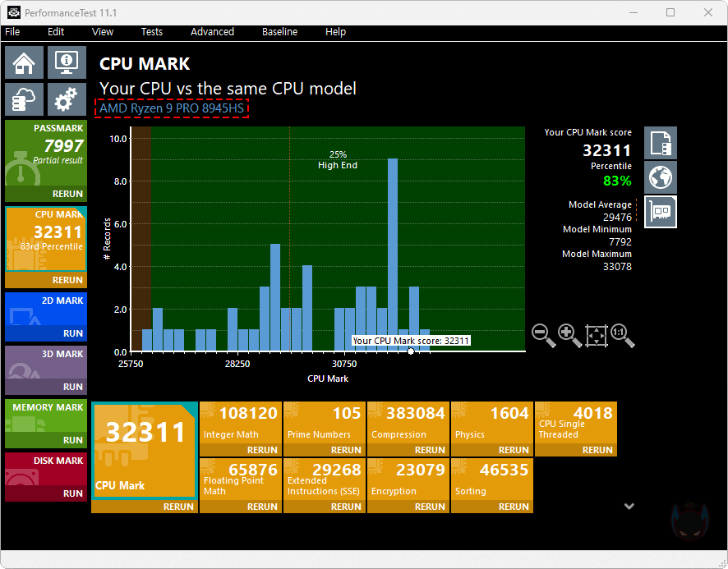728x569 pixels.
Task: Click the Integer Math 108120 result tile
Action: coord(241,423)
